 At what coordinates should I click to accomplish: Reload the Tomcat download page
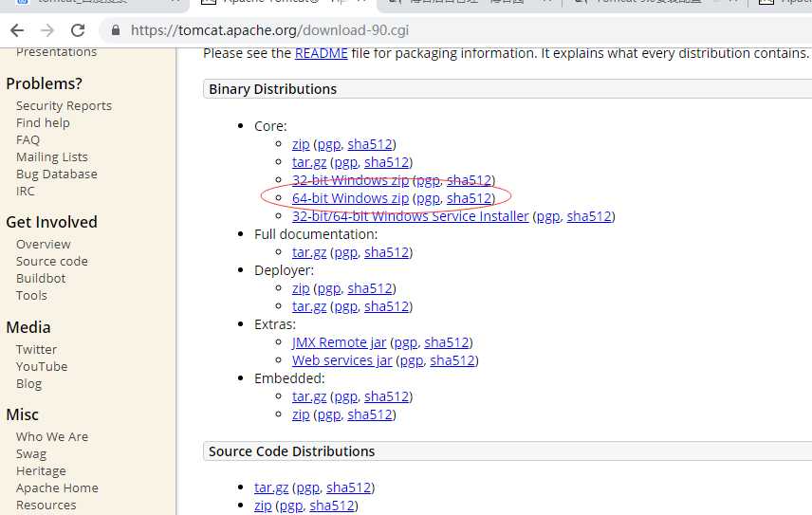click(x=78, y=30)
